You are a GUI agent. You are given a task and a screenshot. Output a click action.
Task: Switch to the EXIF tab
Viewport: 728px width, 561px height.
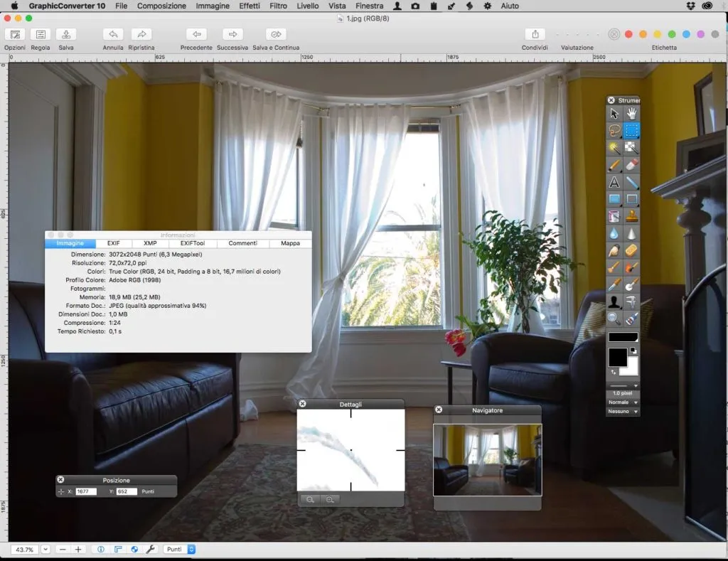tap(114, 243)
